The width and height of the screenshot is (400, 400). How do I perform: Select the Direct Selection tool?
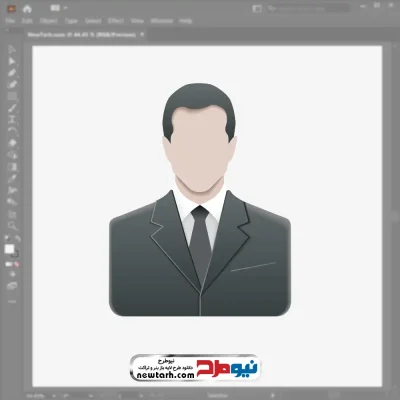pyautogui.click(x=12, y=61)
